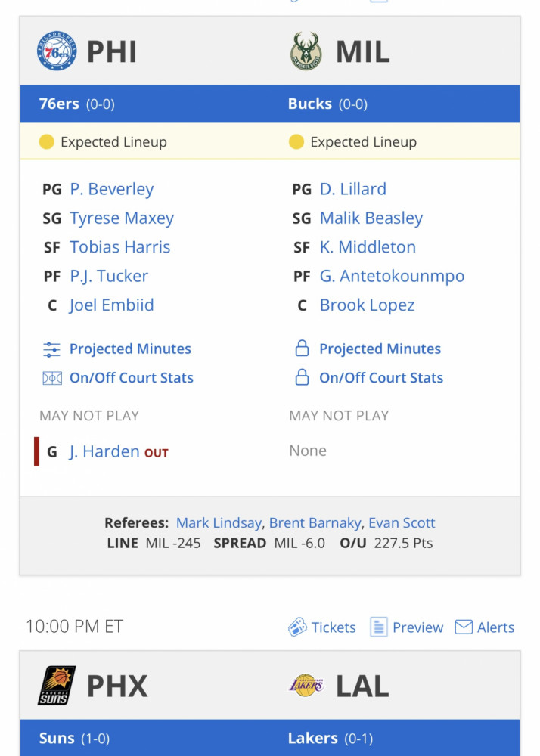This screenshot has width=540, height=756.
Task: Click the lock icon beside Bucks On/Off Court Stats
Action: (302, 377)
